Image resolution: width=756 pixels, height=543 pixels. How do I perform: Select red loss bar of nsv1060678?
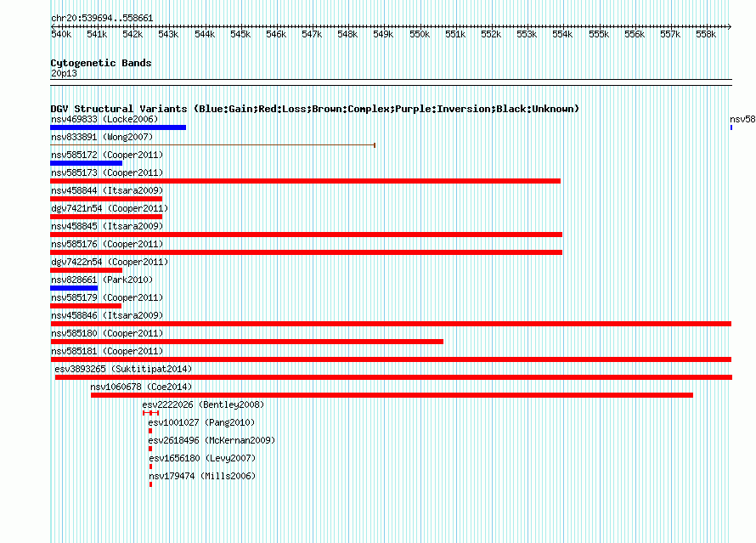pos(392,395)
